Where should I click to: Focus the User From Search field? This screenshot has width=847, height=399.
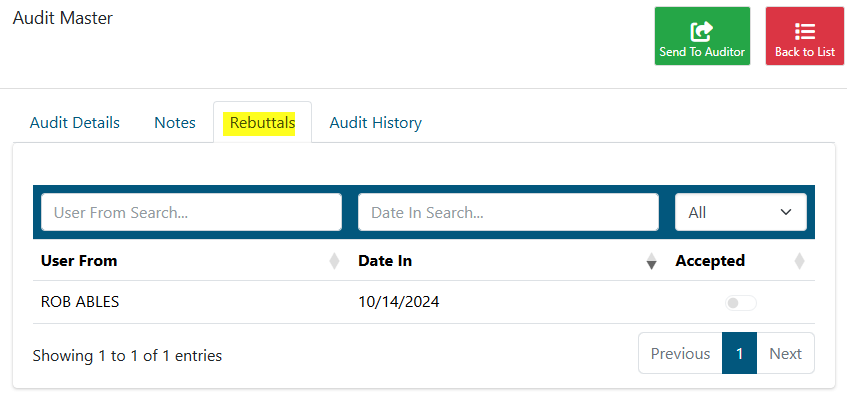[x=191, y=212]
